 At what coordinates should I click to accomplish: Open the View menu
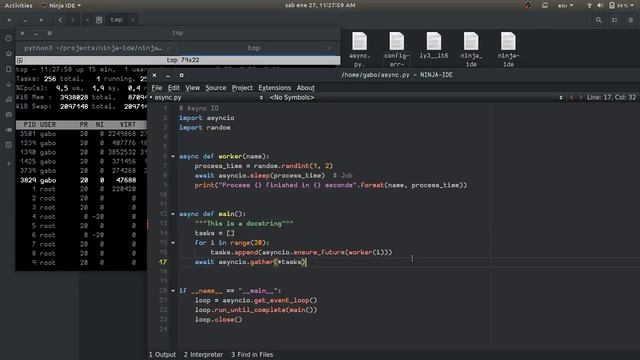coord(193,88)
